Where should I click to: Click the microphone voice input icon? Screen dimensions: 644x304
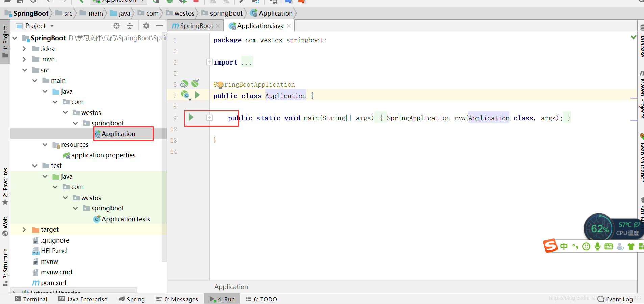(x=597, y=246)
